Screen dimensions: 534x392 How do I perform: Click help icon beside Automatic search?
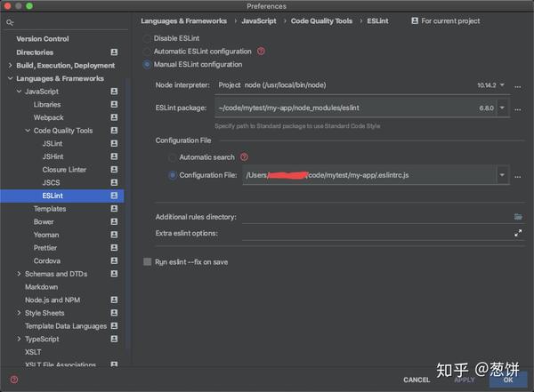[x=244, y=156]
